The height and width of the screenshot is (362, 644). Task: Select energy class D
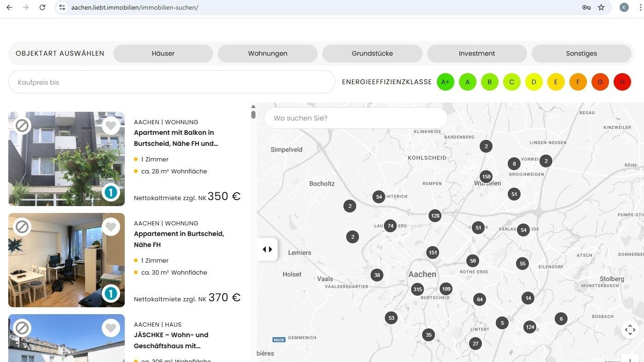534,82
